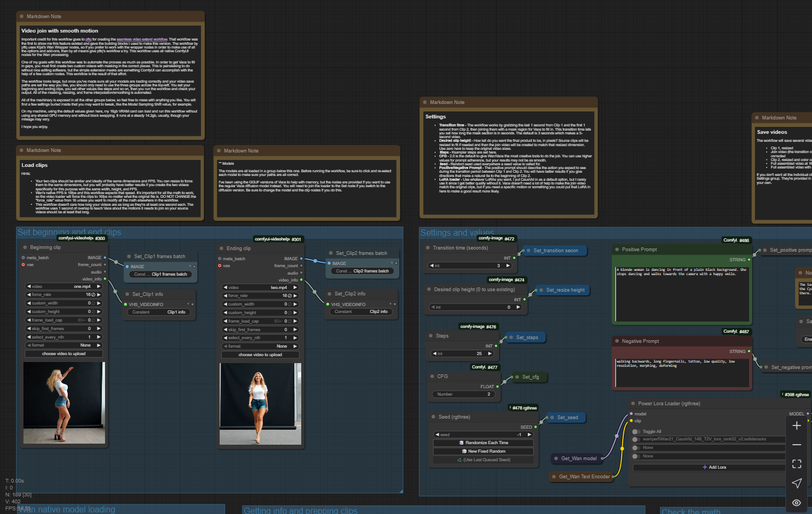Click the zoom in plus icon
This screenshot has width=812, height=514.
pyautogui.click(x=797, y=425)
